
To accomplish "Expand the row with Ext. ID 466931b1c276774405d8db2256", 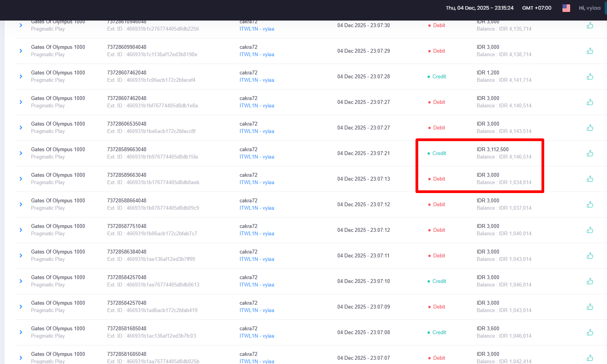I will pyautogui.click(x=21, y=25).
